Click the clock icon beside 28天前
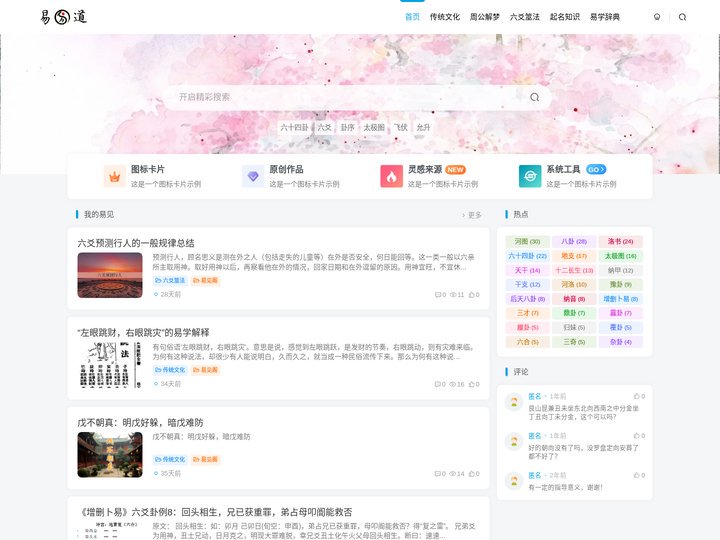 pos(156,294)
